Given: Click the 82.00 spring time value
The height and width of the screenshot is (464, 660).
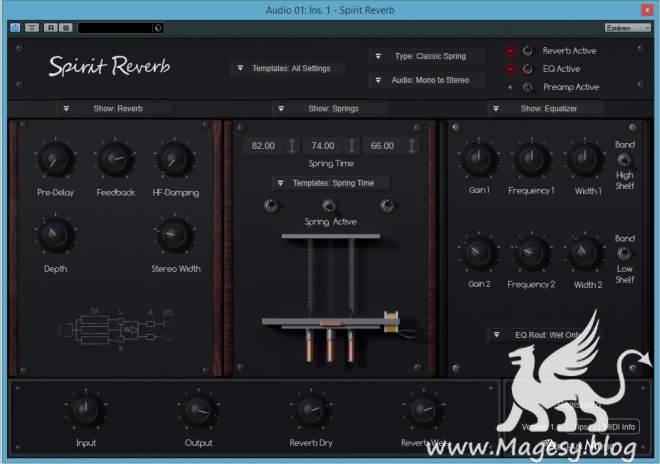Looking at the screenshot, I should point(263,146).
